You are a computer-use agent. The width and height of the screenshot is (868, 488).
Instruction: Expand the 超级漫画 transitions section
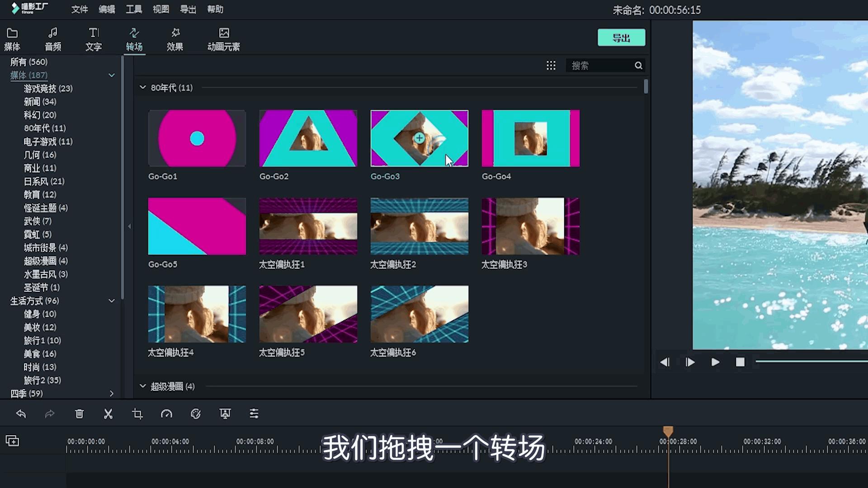coord(142,386)
